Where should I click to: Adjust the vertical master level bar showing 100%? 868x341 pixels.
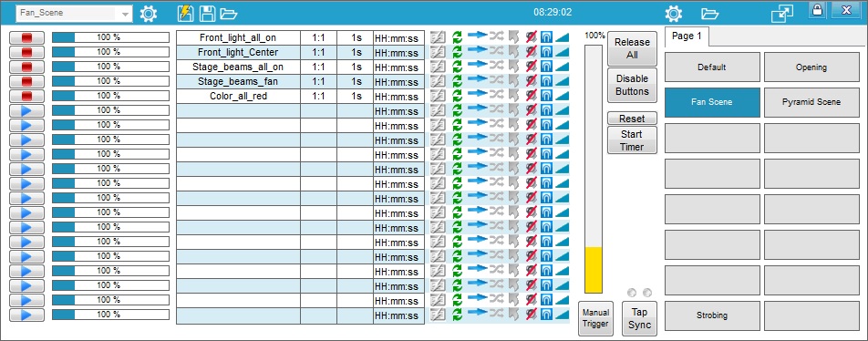pos(594,169)
